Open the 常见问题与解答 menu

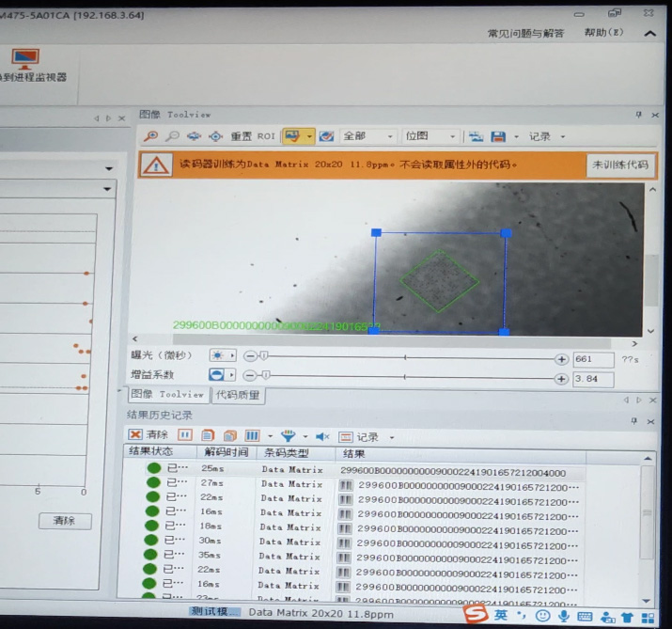(526, 33)
